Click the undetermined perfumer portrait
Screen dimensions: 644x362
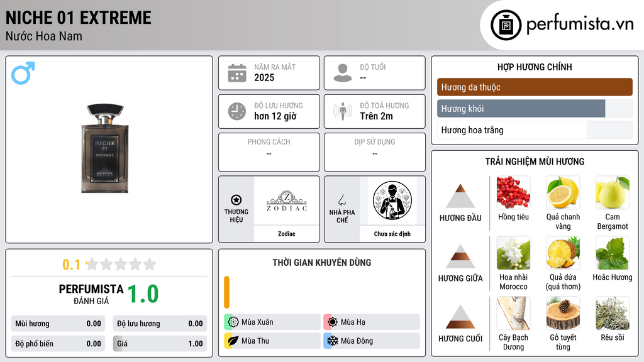pos(392,200)
